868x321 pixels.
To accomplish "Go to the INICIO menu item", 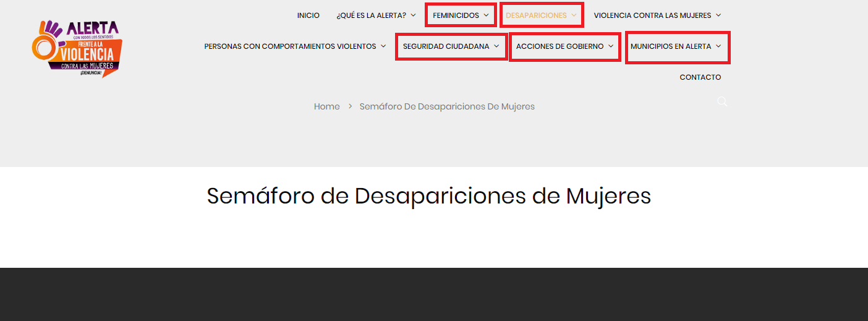I will click(308, 15).
